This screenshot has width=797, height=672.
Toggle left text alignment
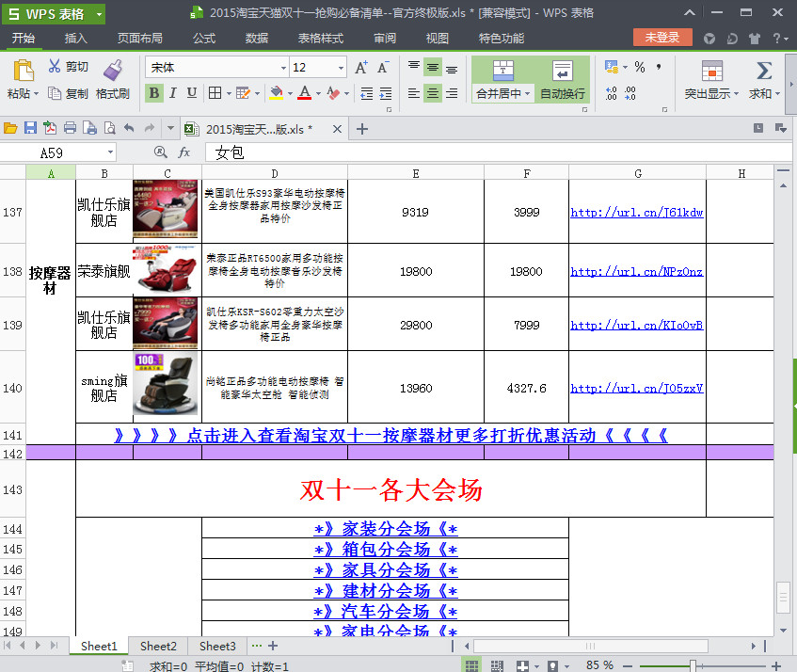(x=414, y=93)
